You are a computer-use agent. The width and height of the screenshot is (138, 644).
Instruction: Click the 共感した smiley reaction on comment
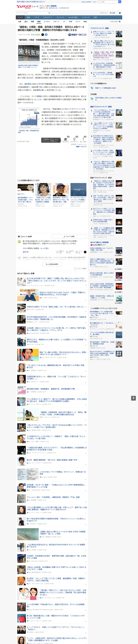pos(58,252)
